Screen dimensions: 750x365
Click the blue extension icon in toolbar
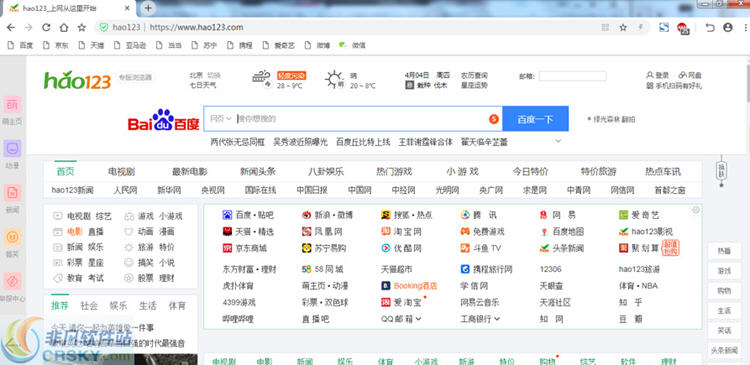(663, 27)
